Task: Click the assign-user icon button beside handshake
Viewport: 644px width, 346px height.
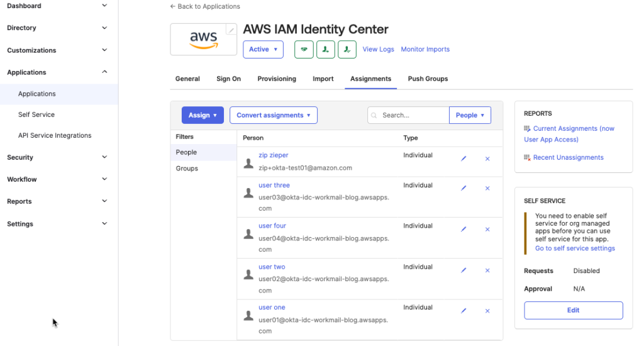Action: (326, 49)
